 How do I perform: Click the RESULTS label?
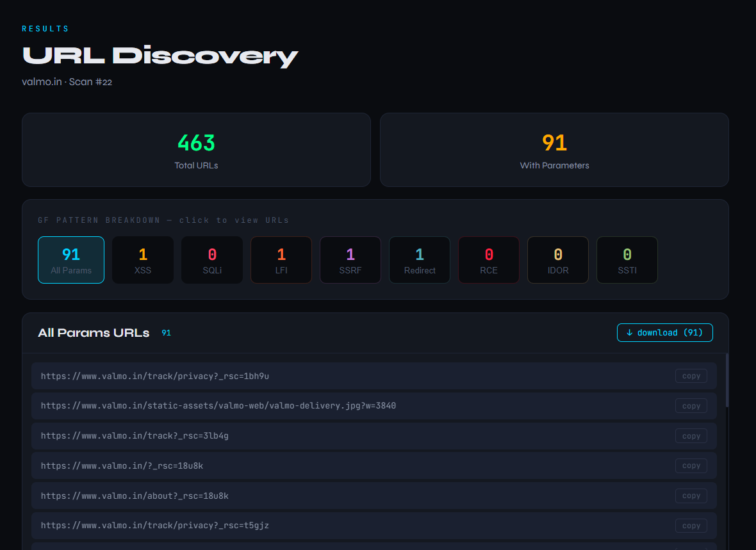coord(45,29)
